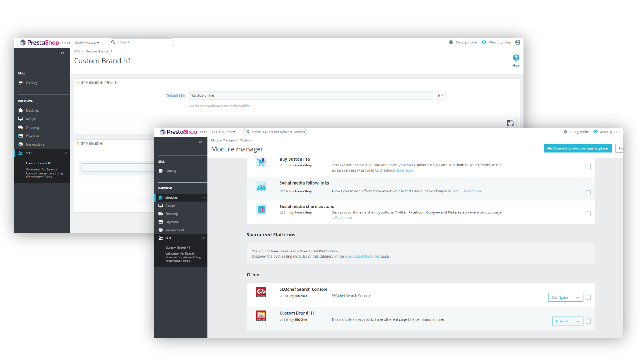This screenshot has height=364, width=640.
Task: Click Configure button for SEOchef Search Console
Action: coord(560,298)
